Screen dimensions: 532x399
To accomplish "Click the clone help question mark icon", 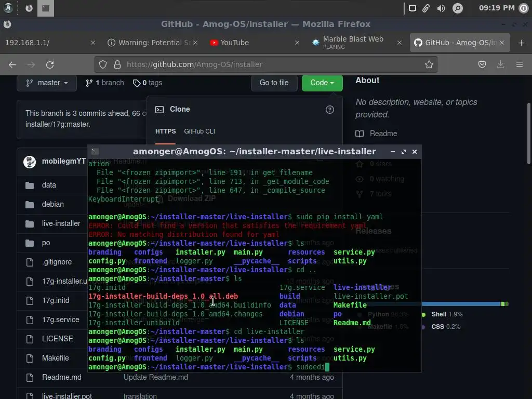I will coord(329,110).
